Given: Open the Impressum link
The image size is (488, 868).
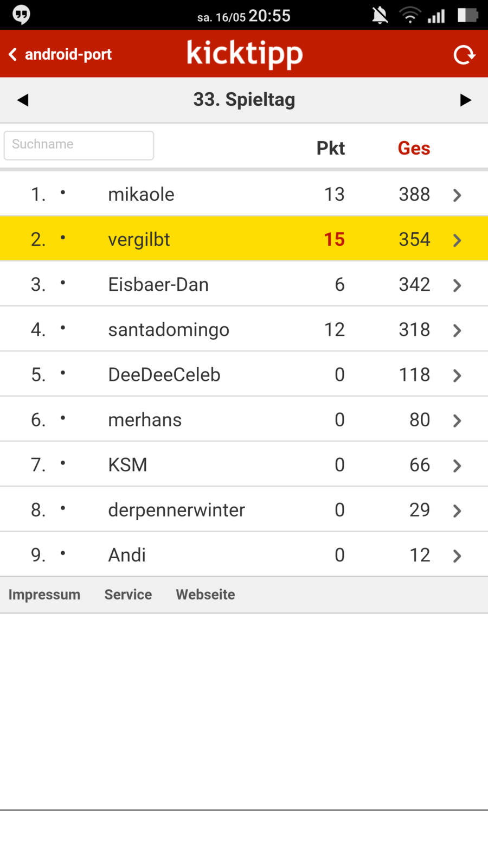Looking at the screenshot, I should 44,595.
